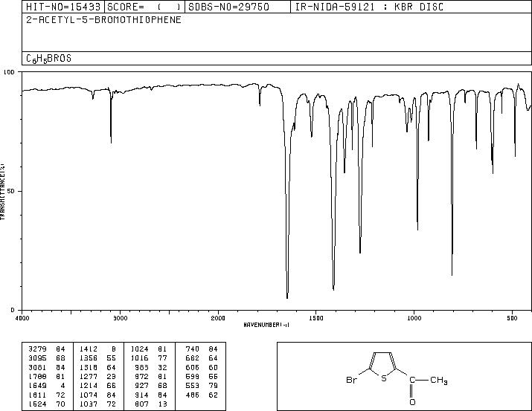Click the SCORE= header field
The height and width of the screenshot is (411, 532).
(x=144, y=7)
